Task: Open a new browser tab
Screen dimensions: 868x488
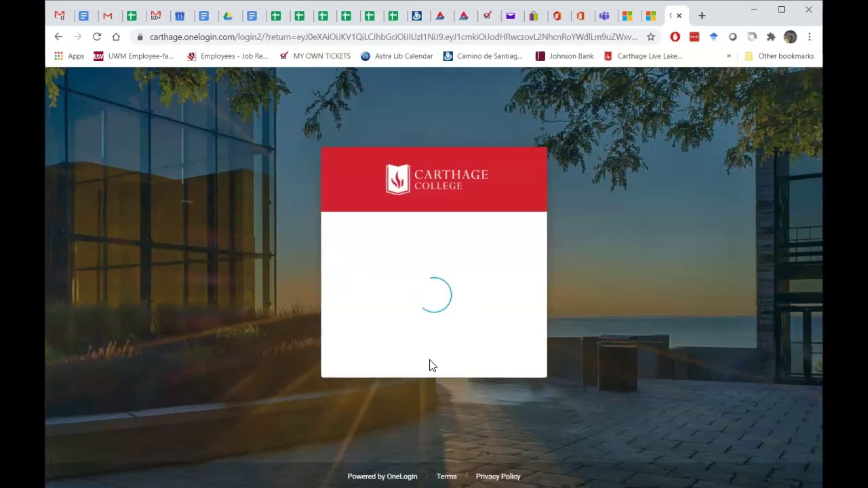Action: click(x=702, y=16)
